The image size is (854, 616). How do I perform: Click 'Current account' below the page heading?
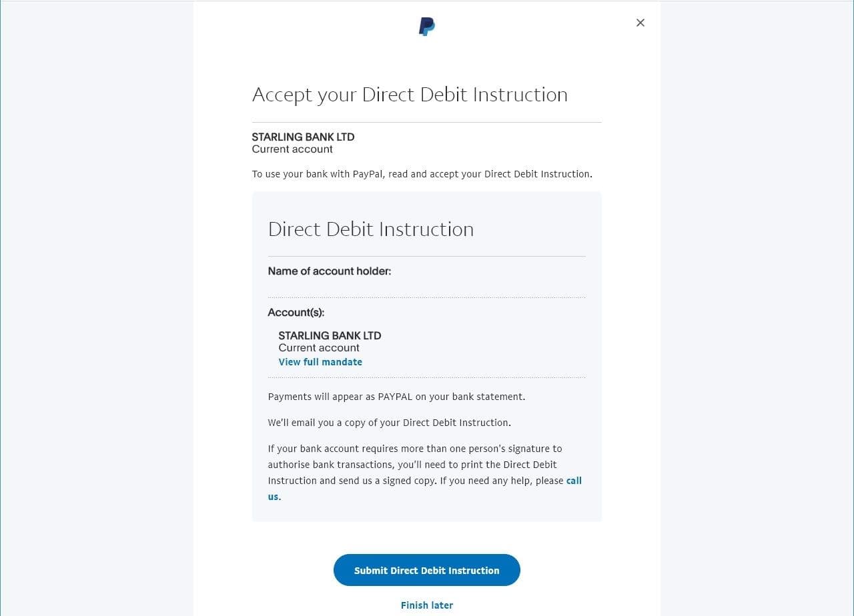click(x=292, y=149)
